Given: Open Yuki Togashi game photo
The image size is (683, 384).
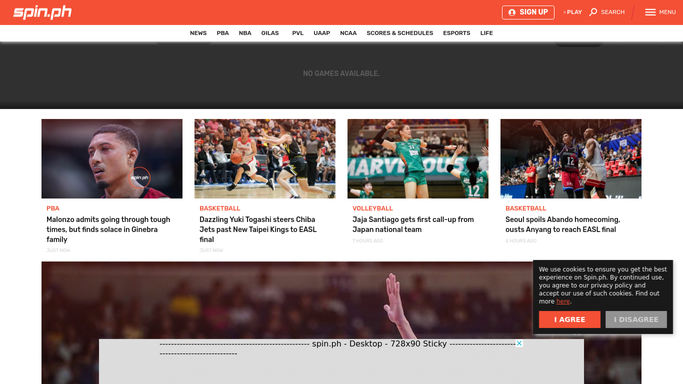Looking at the screenshot, I should [265, 158].
